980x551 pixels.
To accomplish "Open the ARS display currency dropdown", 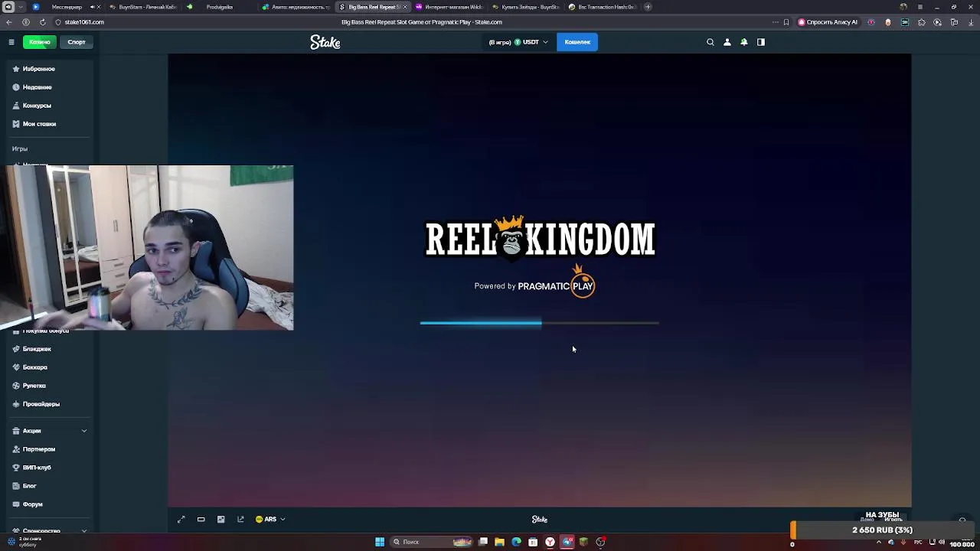I will [270, 519].
